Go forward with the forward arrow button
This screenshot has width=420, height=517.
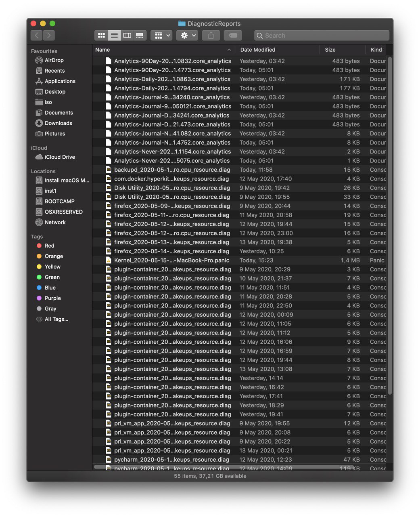[x=49, y=36]
